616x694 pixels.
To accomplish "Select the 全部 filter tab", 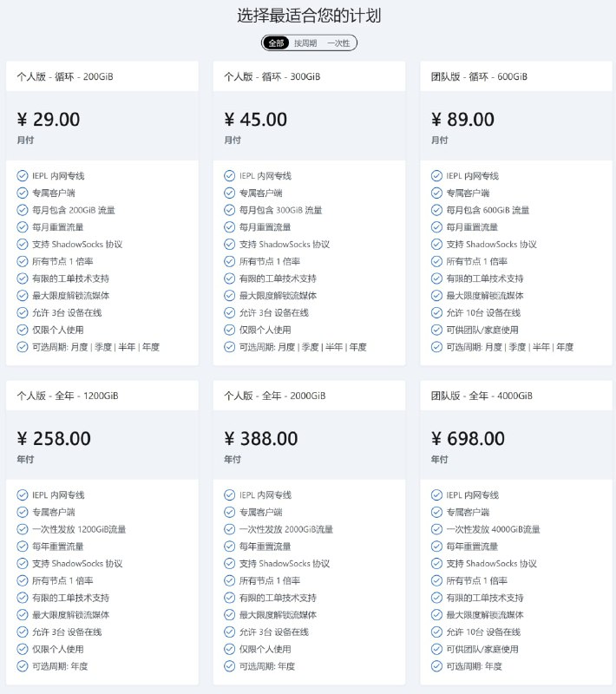I will click(x=276, y=43).
